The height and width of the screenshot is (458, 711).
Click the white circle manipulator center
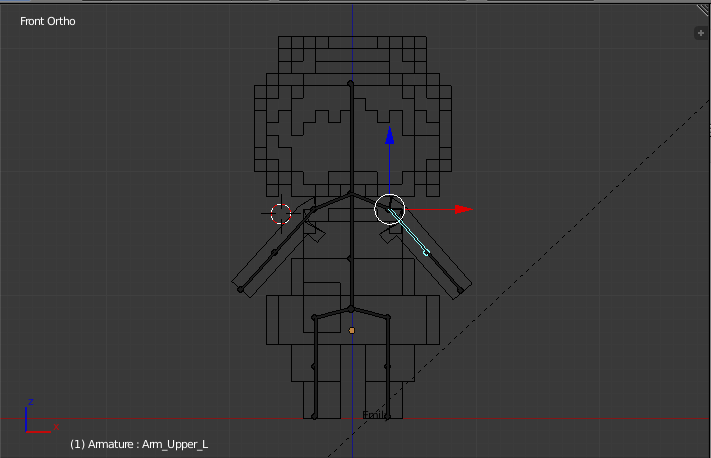point(390,209)
